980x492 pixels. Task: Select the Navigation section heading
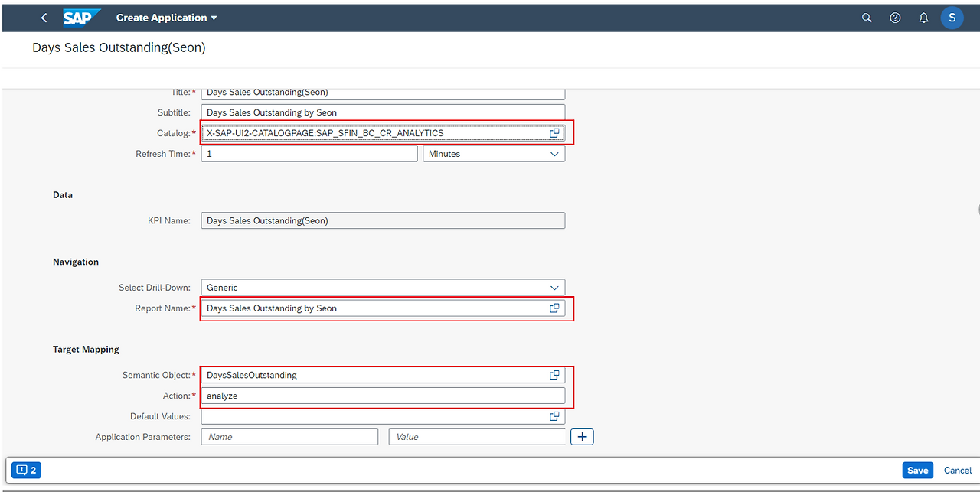point(76,262)
